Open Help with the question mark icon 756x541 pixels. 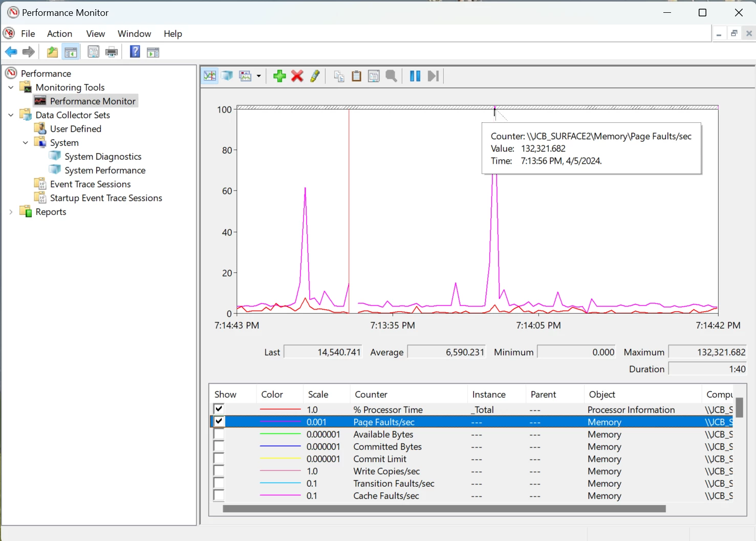coord(135,52)
